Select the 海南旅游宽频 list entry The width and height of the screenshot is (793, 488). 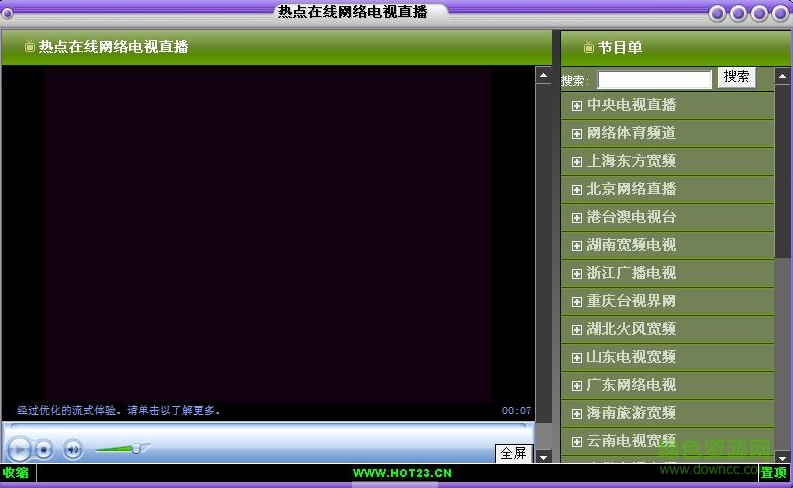click(667, 413)
